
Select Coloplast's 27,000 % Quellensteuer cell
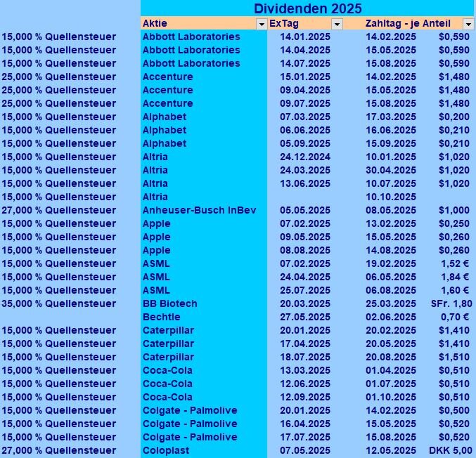[59, 450]
